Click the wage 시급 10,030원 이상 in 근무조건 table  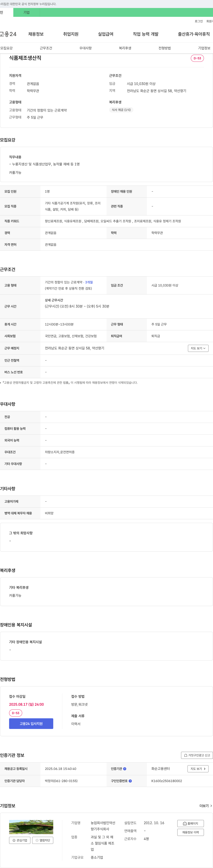[x=165, y=285]
